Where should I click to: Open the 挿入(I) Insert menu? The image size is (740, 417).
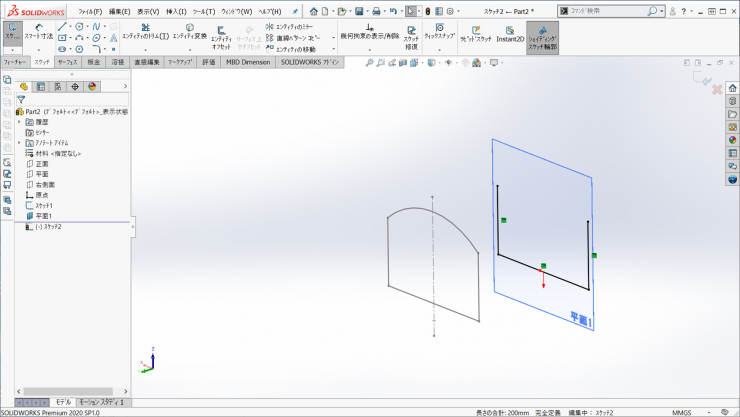[x=175, y=11]
